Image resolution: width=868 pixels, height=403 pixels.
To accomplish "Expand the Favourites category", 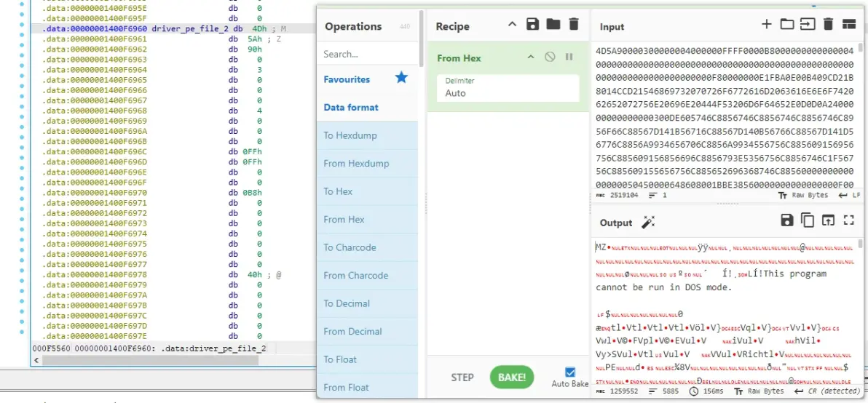I will [x=366, y=79].
